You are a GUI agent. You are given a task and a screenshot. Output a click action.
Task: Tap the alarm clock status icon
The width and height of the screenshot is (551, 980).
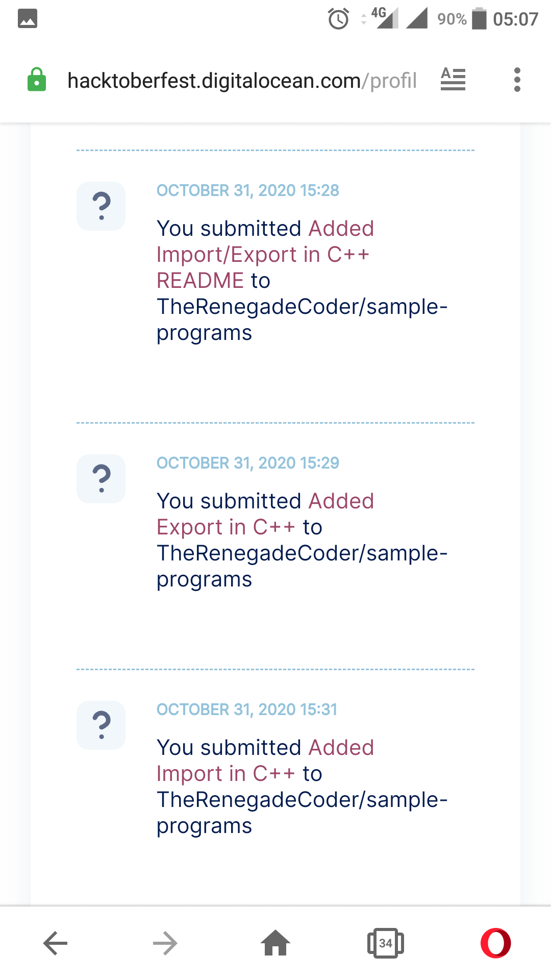[x=338, y=19]
